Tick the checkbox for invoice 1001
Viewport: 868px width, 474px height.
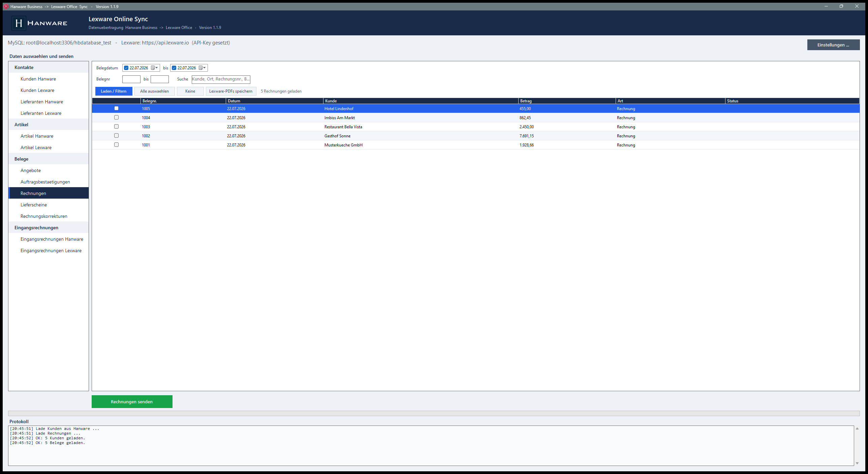tap(116, 145)
